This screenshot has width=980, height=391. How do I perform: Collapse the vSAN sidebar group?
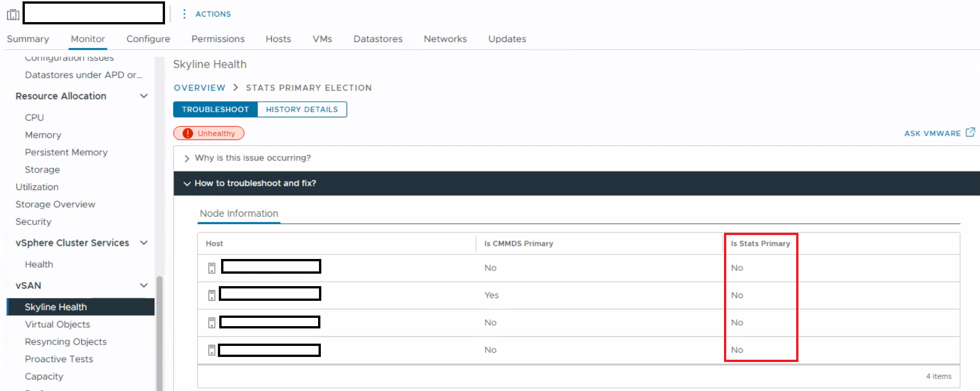pos(143,286)
